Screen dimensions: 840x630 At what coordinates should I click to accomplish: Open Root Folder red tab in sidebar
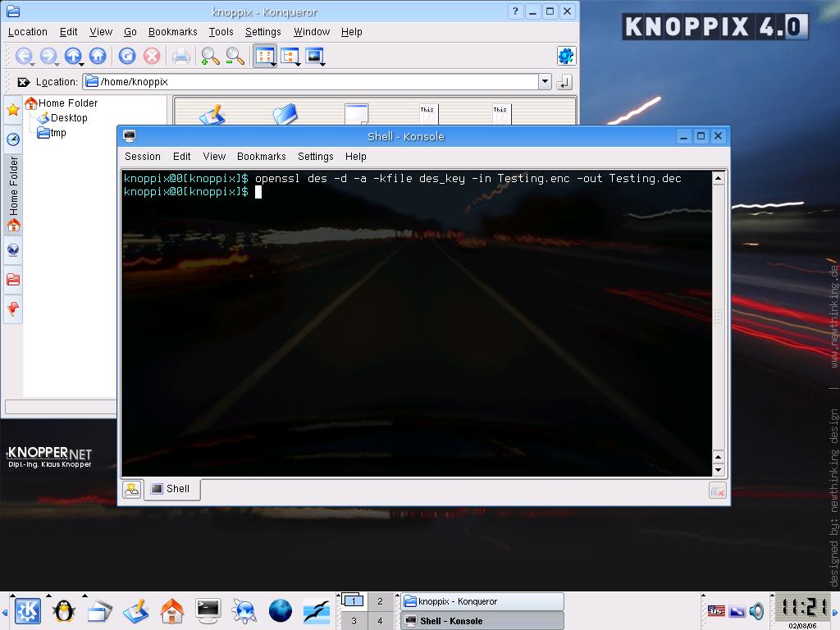(x=13, y=279)
